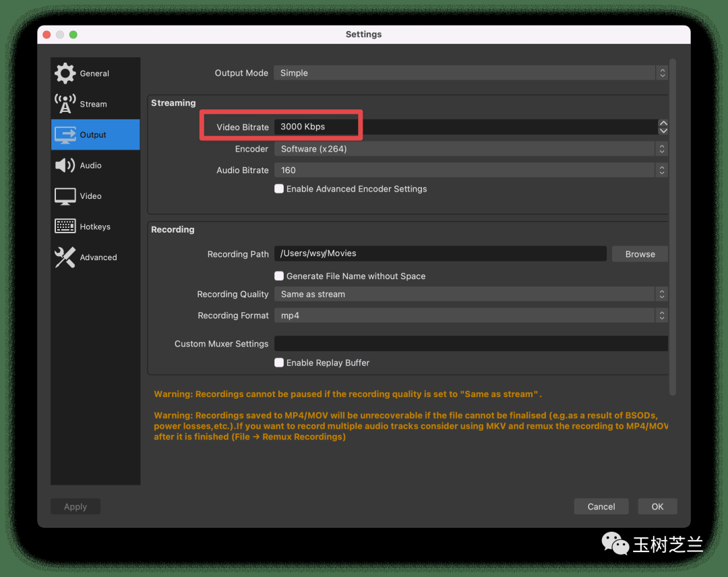
Task: Open the Advanced tools icon section
Action: [65, 257]
